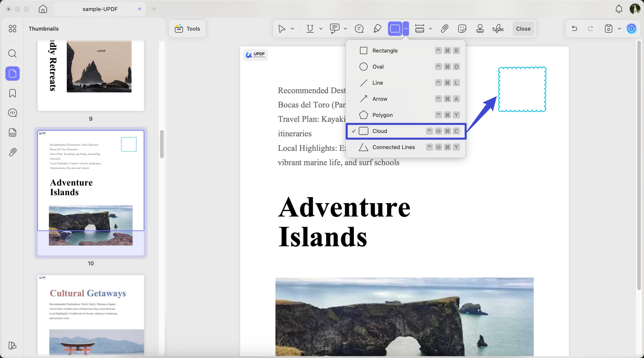Open the comments panel in the sidebar
The image size is (644, 358).
[12, 113]
